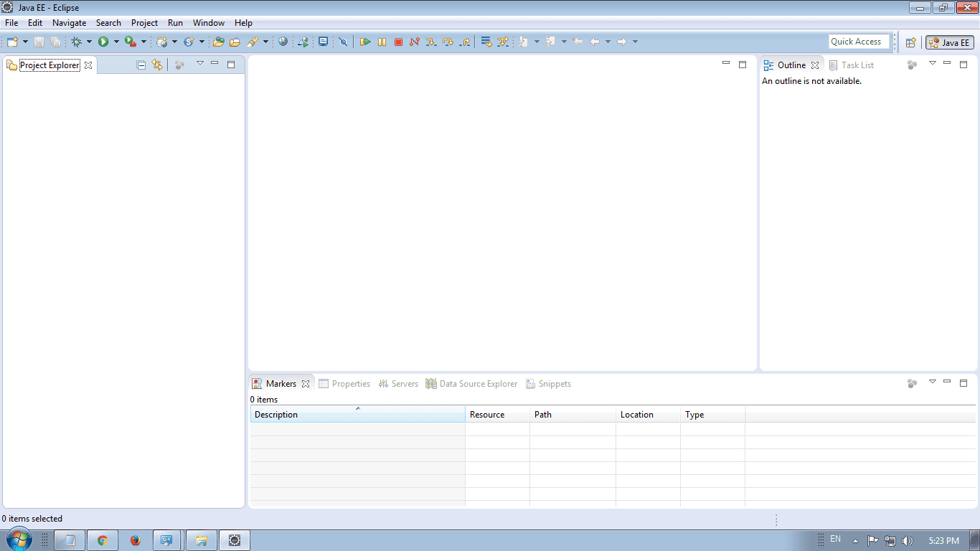Open the External Tools dropdown arrow
980x551 pixels.
pos(143,42)
